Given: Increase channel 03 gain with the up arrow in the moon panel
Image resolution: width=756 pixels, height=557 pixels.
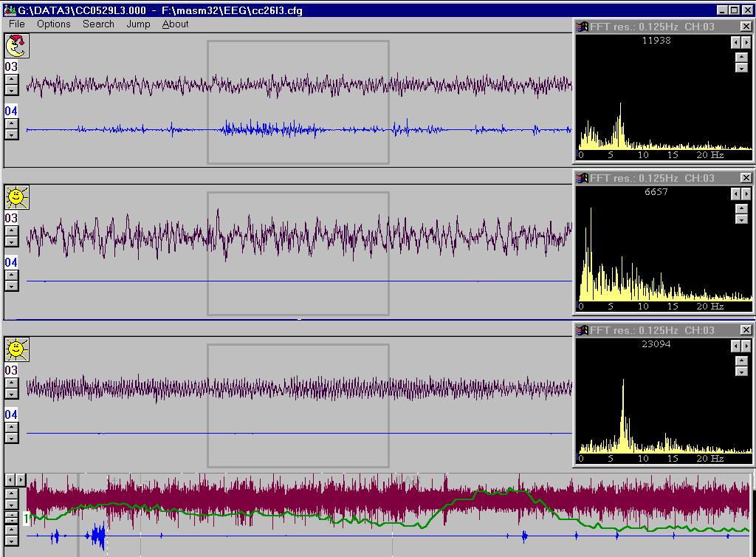Looking at the screenshot, I should [12, 80].
